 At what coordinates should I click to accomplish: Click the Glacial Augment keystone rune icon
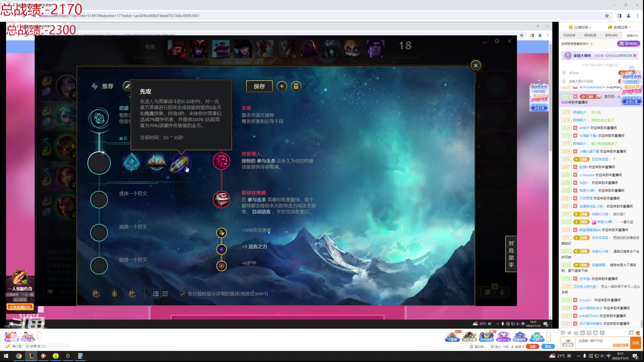132,162
